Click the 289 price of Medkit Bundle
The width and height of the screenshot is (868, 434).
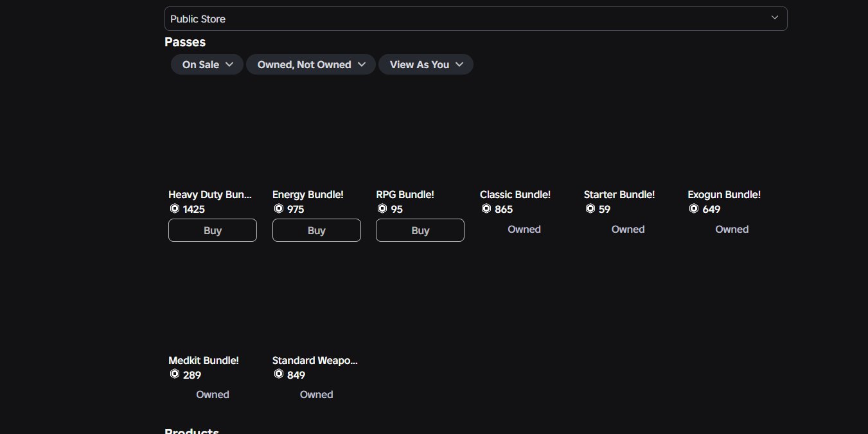point(192,375)
